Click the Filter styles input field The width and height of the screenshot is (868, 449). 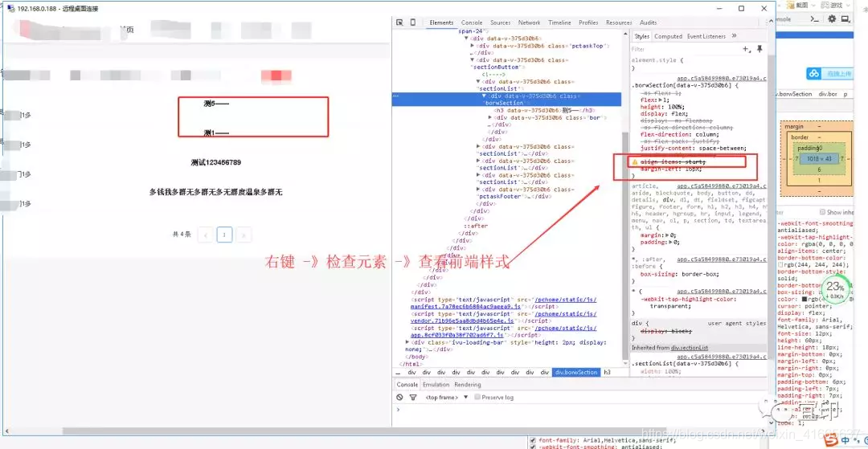pos(686,49)
